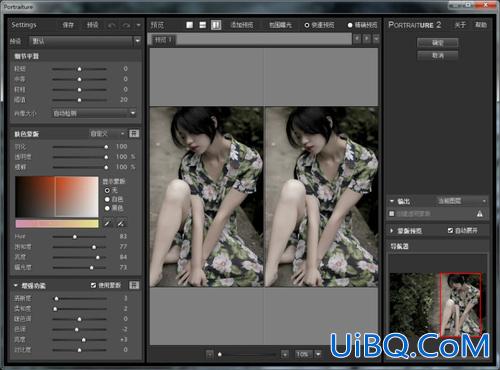Image resolution: width=500 pixels, height=370 pixels.
Task: Click the luminance slider with value 84
Action: tap(79, 257)
